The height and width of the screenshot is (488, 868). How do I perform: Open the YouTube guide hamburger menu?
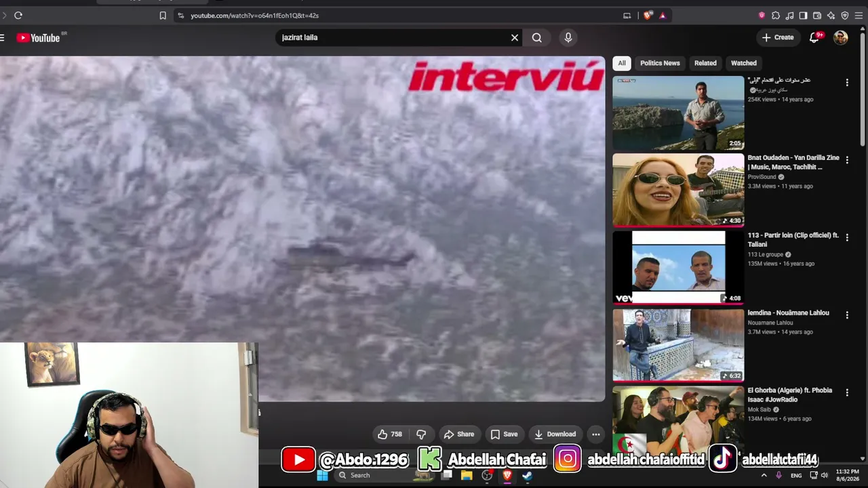click(x=3, y=38)
